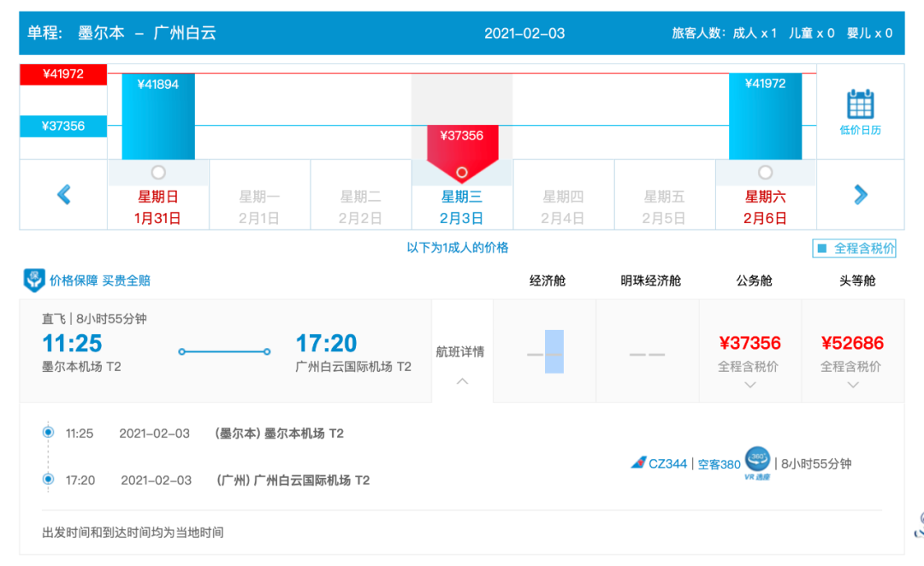Click the ¥41894 price bar for 1月31日
Viewport: 924px width, 566px height.
(x=158, y=116)
